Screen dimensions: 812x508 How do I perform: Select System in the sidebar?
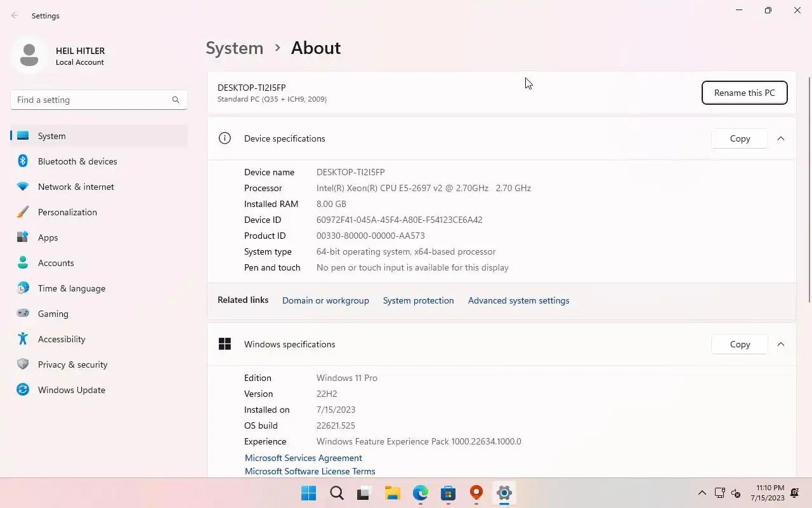pos(99,136)
